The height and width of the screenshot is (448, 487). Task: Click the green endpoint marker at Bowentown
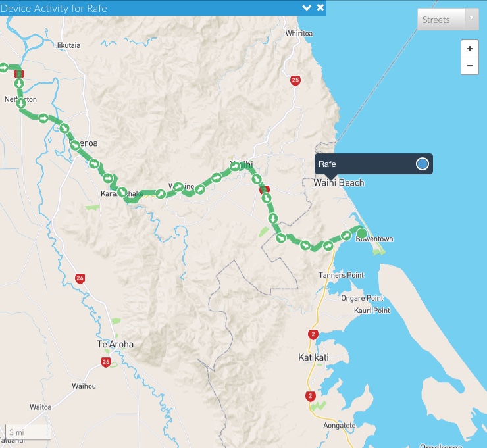361,232
